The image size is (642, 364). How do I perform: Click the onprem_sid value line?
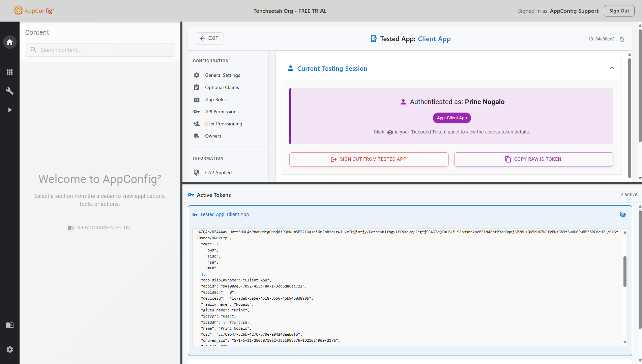[270, 341]
